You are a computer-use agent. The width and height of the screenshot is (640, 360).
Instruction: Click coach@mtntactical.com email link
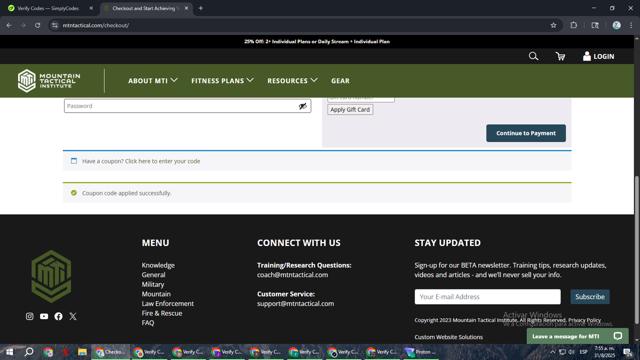click(292, 275)
